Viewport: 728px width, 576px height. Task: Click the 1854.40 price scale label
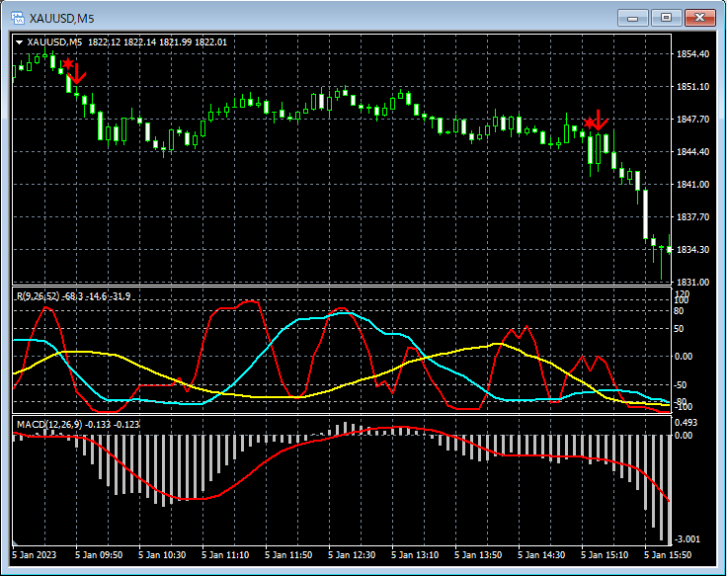[x=693, y=54]
